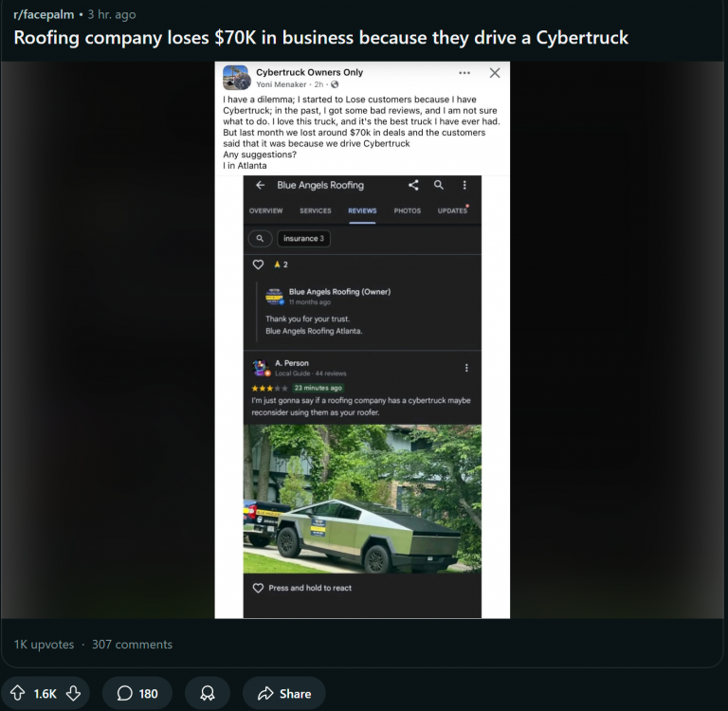Close the Facebook post with the X
This screenshot has width=728, height=711.
click(x=495, y=73)
